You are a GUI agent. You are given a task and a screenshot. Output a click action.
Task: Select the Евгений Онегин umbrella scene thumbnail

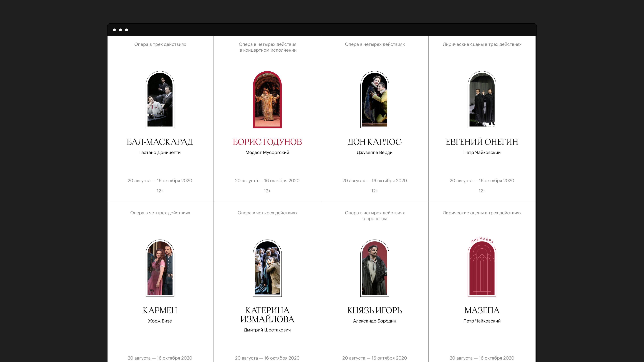point(482,100)
